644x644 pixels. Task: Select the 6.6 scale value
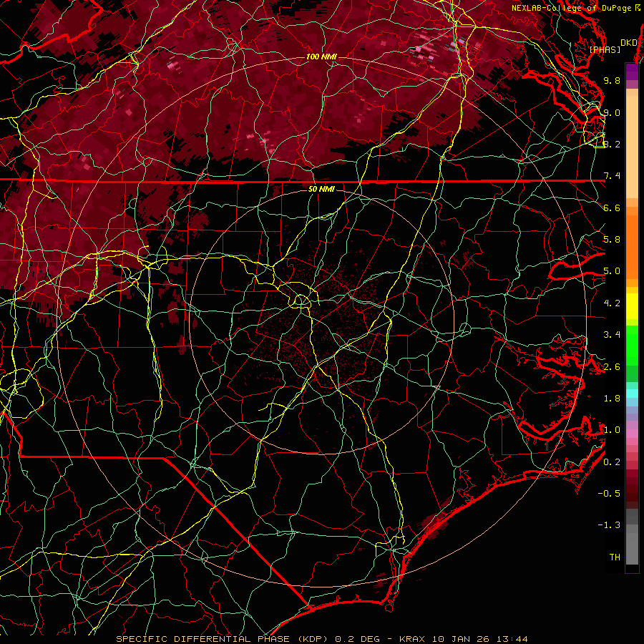tap(612, 208)
